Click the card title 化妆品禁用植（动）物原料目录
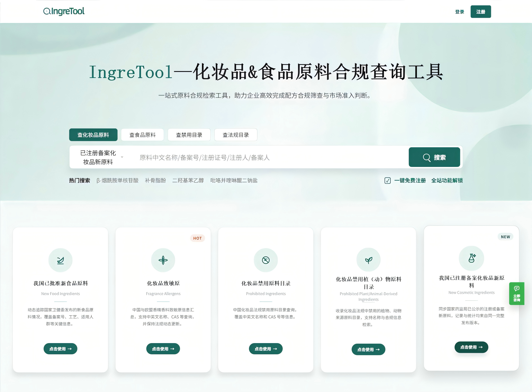The height and width of the screenshot is (392, 532). [369, 283]
